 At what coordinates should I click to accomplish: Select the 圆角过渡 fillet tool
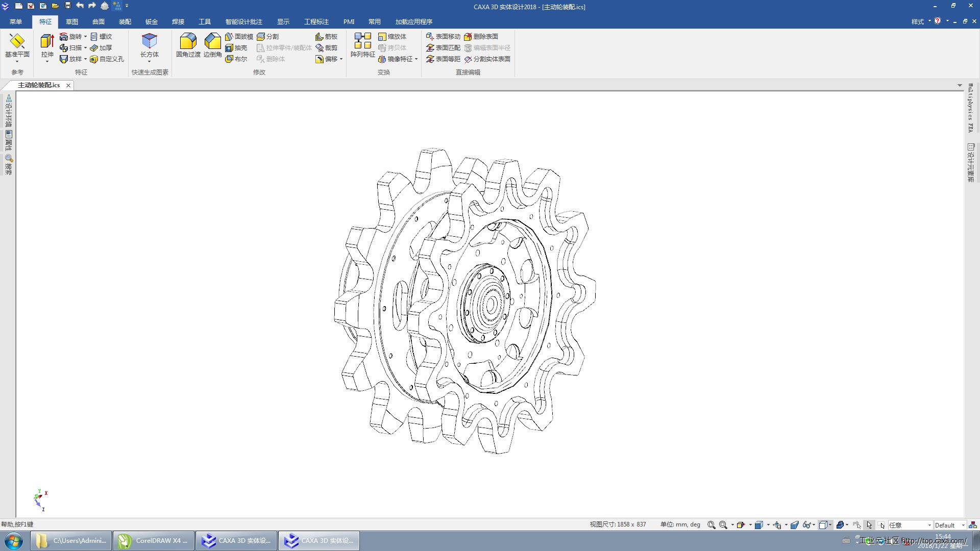[188, 42]
